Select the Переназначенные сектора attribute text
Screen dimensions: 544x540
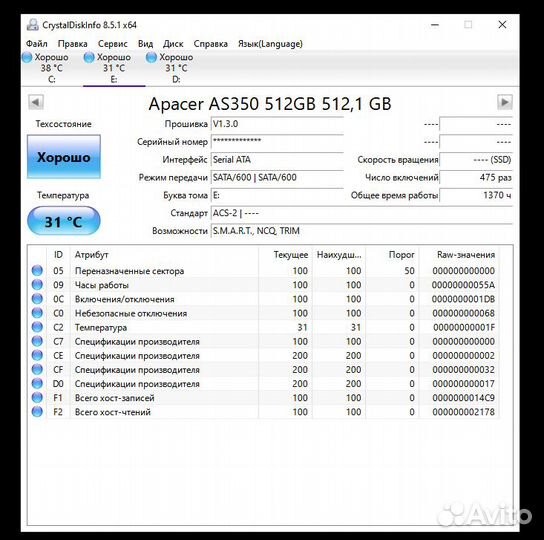coord(129,271)
